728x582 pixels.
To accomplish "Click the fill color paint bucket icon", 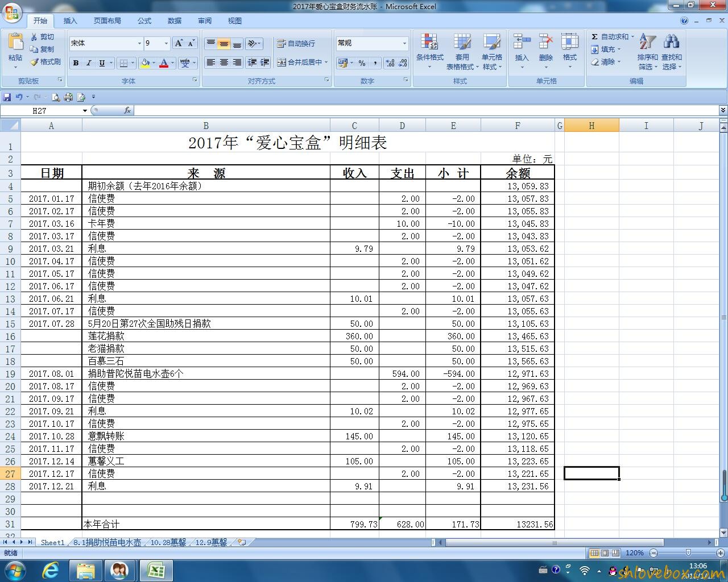I will pyautogui.click(x=145, y=63).
